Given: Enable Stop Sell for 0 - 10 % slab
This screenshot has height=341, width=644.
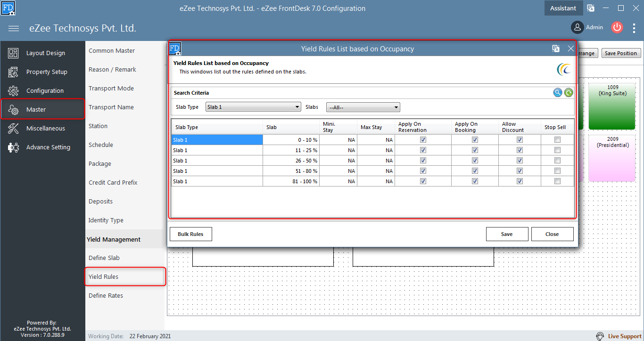Looking at the screenshot, I should (557, 140).
